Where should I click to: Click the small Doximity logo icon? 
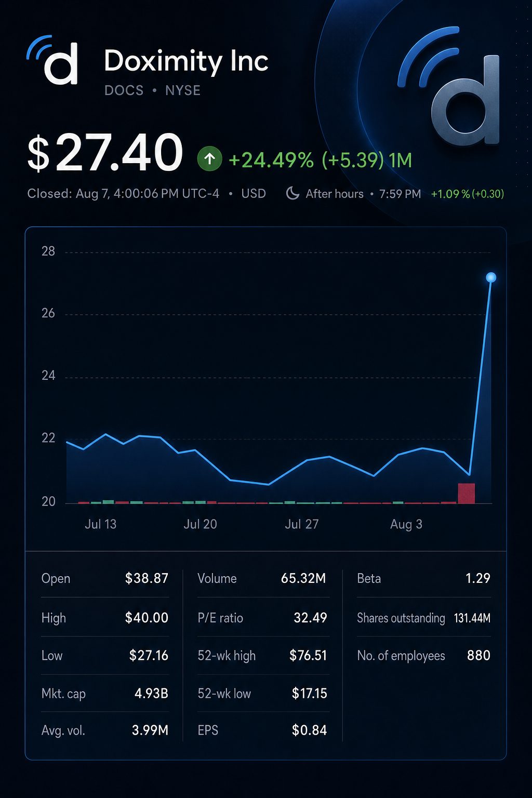(x=52, y=60)
